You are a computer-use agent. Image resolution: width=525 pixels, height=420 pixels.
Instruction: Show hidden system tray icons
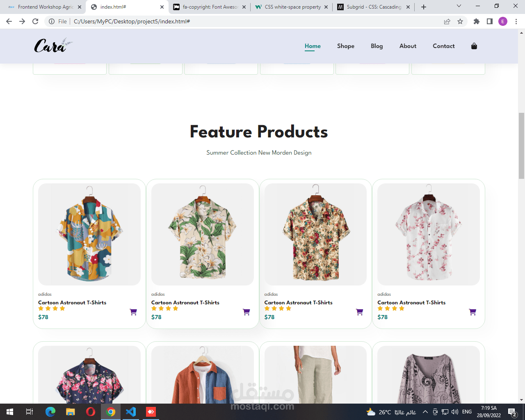(425, 412)
